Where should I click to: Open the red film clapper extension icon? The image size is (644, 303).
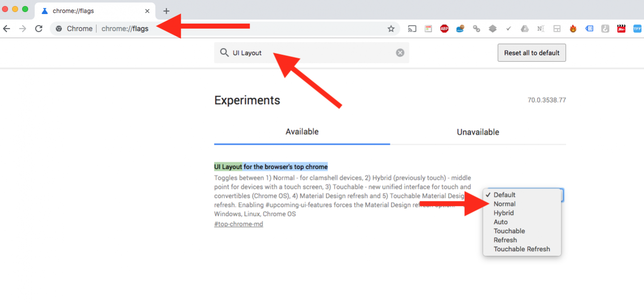pyautogui.click(x=621, y=29)
